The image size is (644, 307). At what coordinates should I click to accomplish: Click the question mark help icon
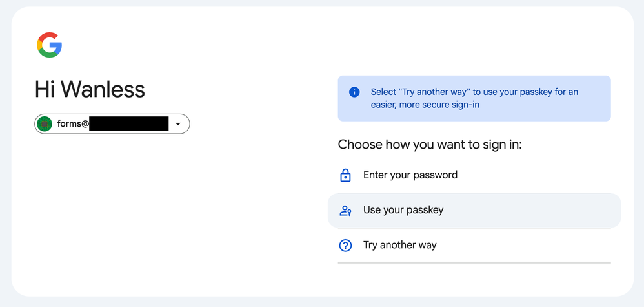[345, 246]
